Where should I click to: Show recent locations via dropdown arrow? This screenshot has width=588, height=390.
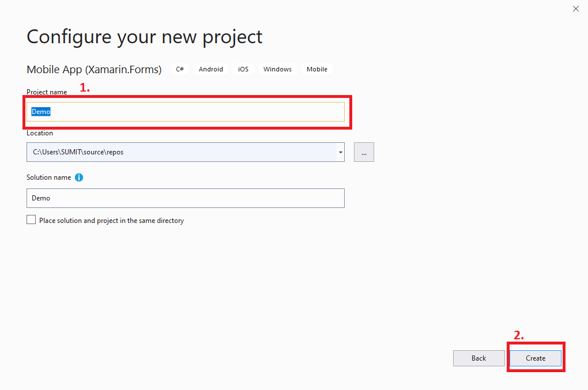click(340, 152)
